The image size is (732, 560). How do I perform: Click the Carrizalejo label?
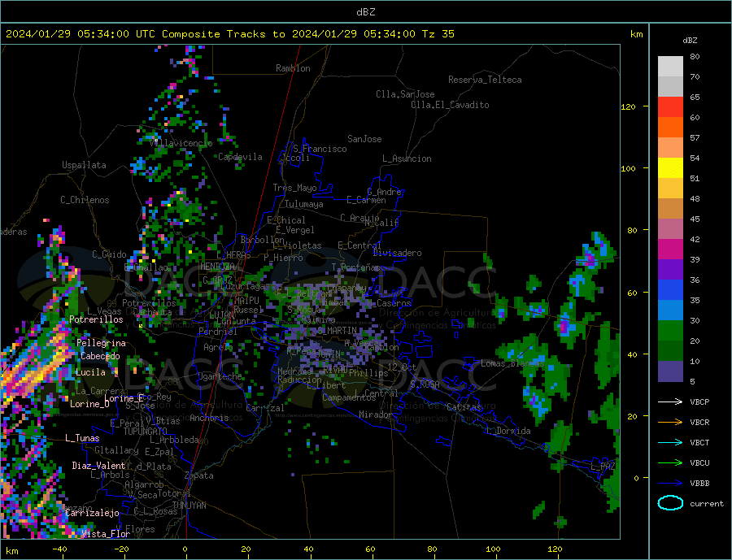(x=92, y=514)
